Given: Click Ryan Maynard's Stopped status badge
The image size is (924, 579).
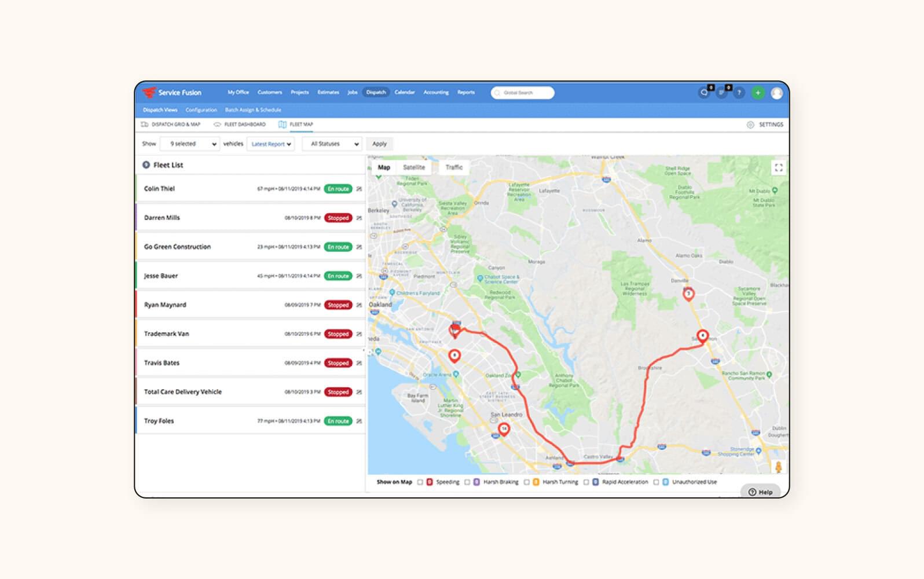Looking at the screenshot, I should [x=338, y=305].
